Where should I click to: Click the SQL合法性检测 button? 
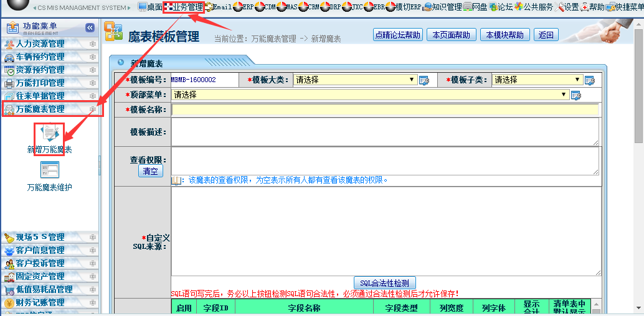[x=384, y=283]
